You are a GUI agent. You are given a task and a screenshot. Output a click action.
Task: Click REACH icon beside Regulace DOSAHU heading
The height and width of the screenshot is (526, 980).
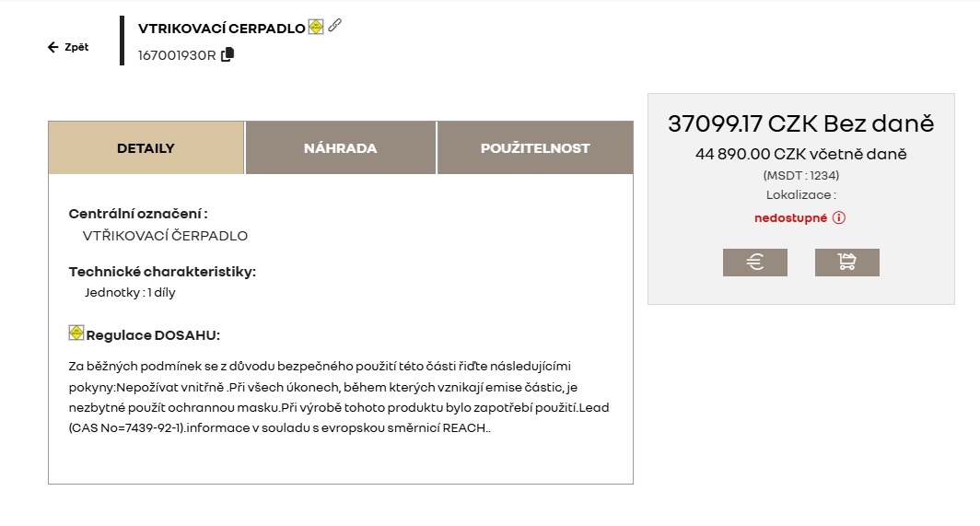(76, 333)
